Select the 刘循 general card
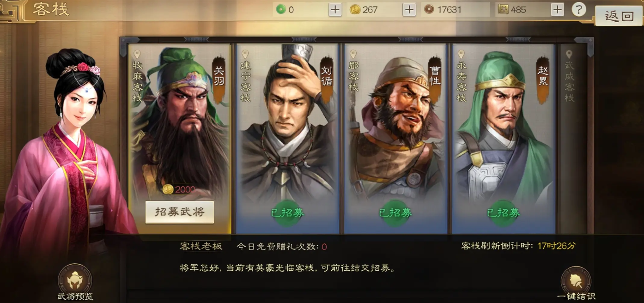 click(x=287, y=139)
